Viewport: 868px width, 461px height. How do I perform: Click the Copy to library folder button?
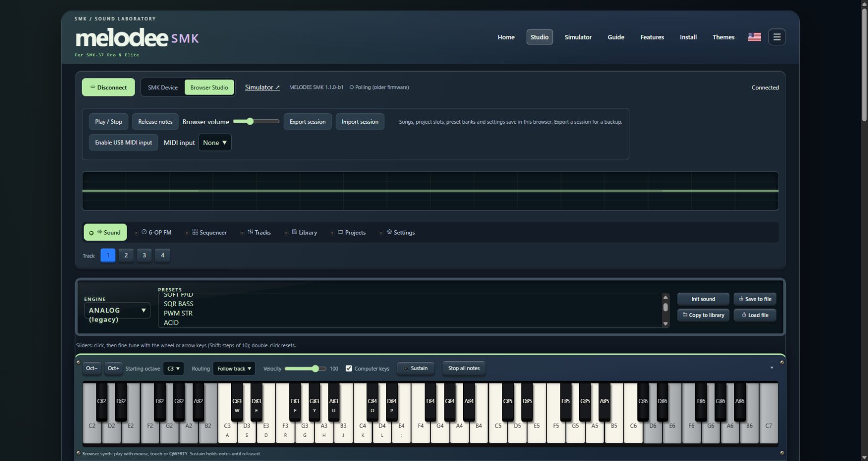703,315
